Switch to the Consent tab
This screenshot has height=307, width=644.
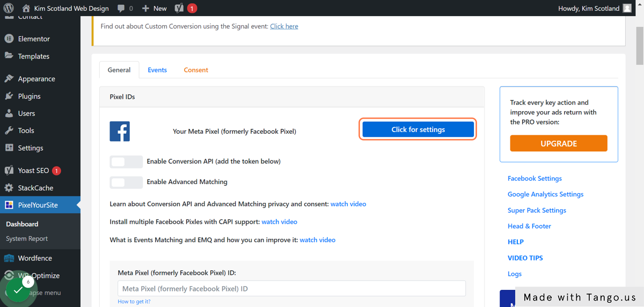[196, 70]
